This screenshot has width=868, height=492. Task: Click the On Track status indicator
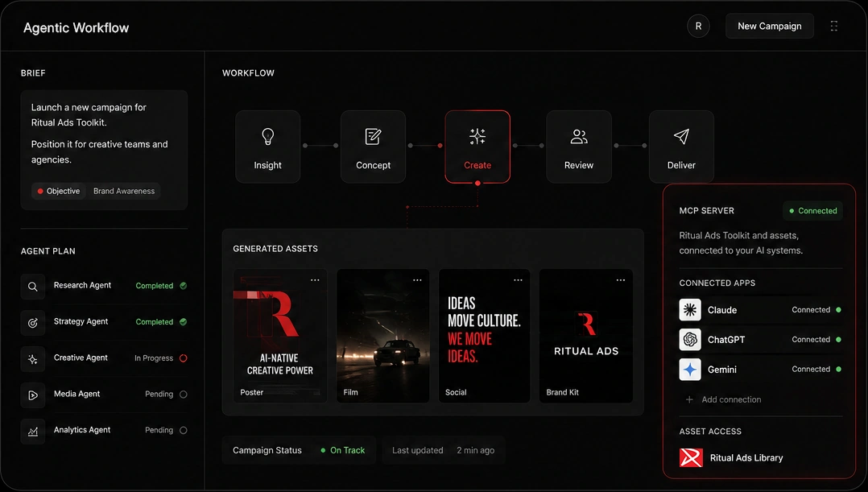pos(343,450)
